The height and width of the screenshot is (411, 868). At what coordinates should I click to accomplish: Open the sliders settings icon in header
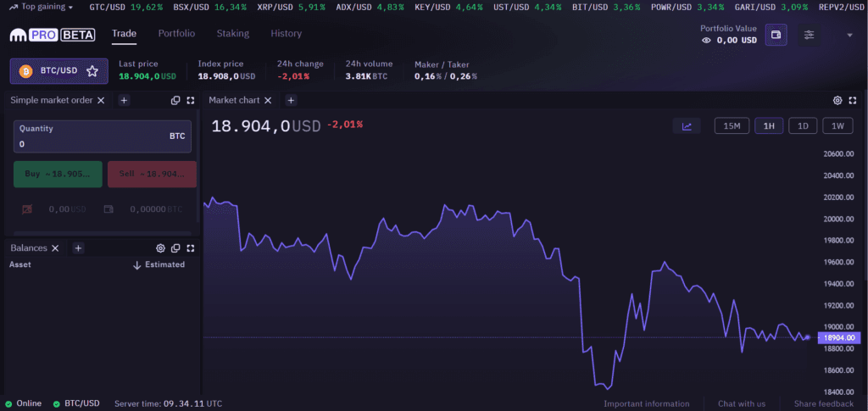(x=810, y=35)
